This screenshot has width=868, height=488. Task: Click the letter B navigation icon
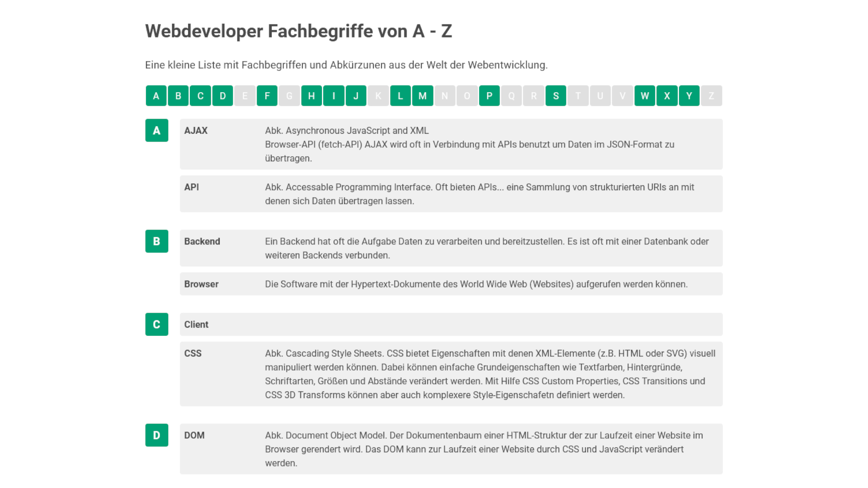click(178, 96)
